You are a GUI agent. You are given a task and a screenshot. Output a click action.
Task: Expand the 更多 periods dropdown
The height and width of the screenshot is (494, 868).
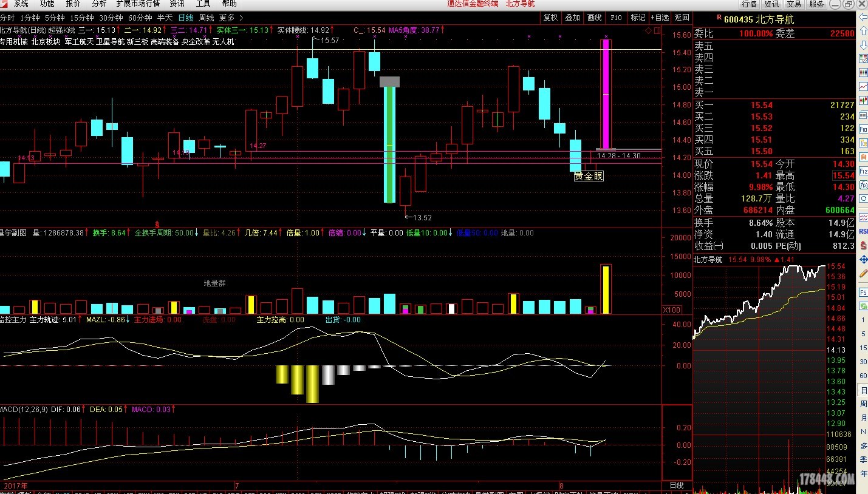coord(231,18)
